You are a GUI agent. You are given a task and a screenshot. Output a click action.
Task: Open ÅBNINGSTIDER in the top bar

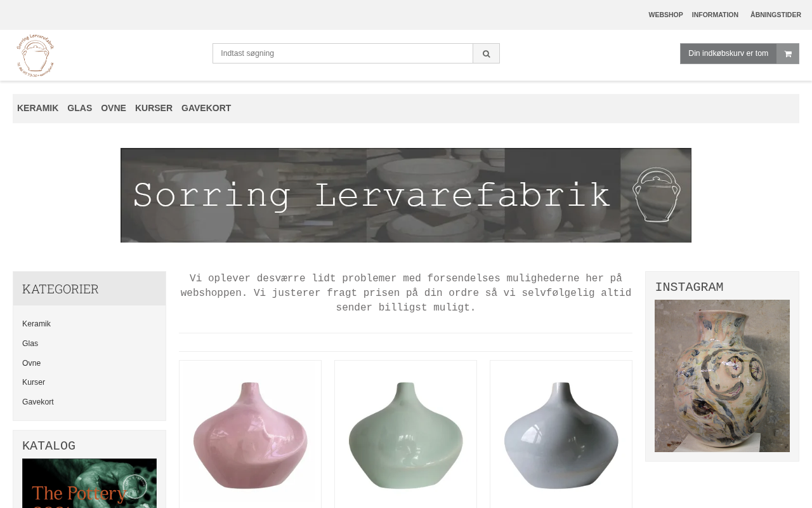(775, 15)
